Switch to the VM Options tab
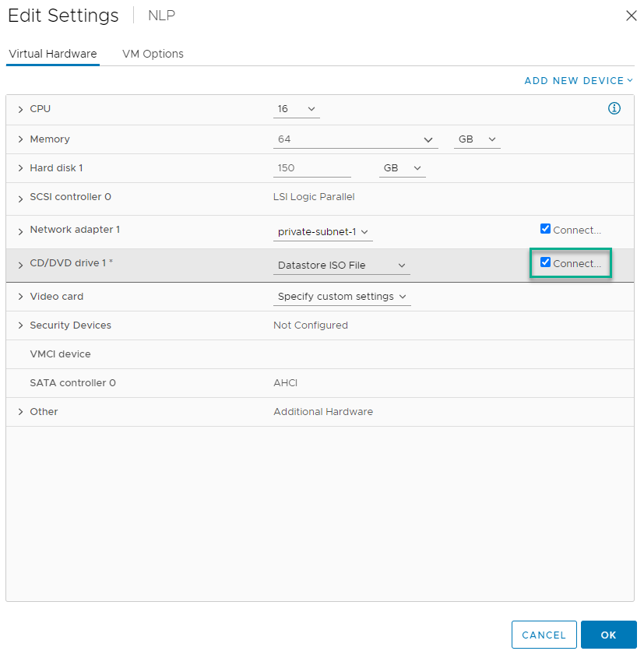 point(153,54)
